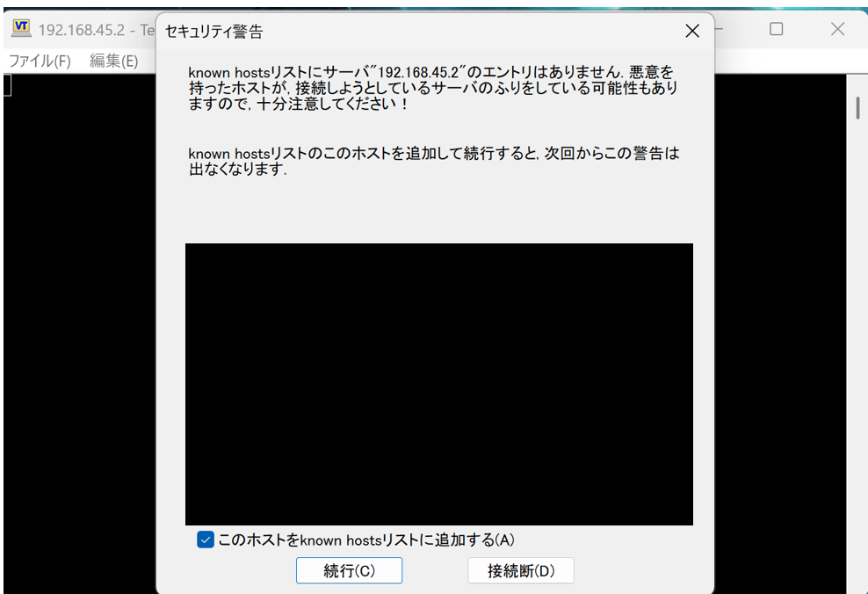Click the 次回からこの警告は出なくなります message
The width and height of the screenshot is (868, 594).
tap(434, 161)
